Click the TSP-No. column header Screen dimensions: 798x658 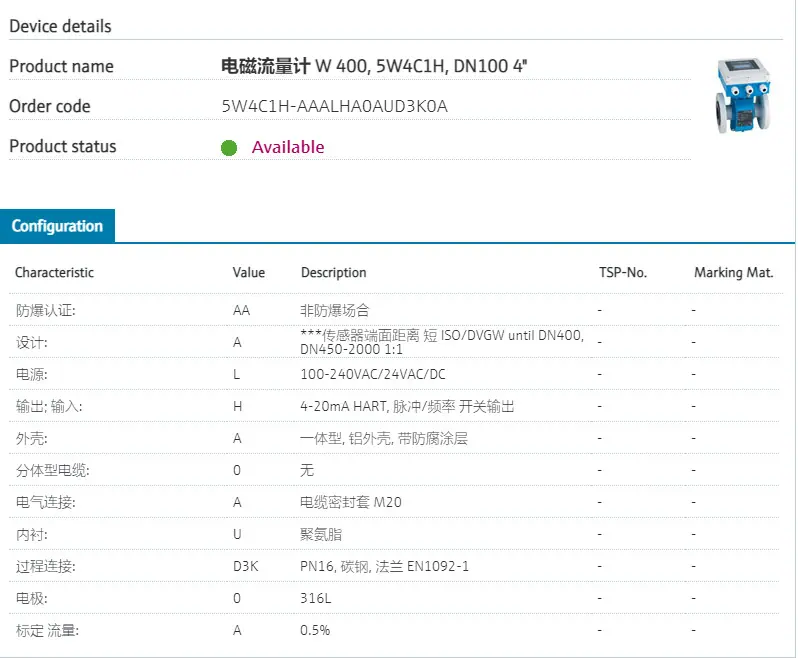pos(623,273)
